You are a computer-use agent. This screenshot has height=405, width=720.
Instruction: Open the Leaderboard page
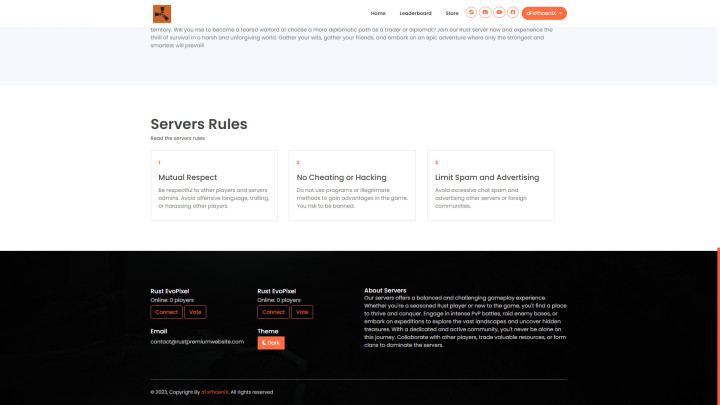[415, 13]
